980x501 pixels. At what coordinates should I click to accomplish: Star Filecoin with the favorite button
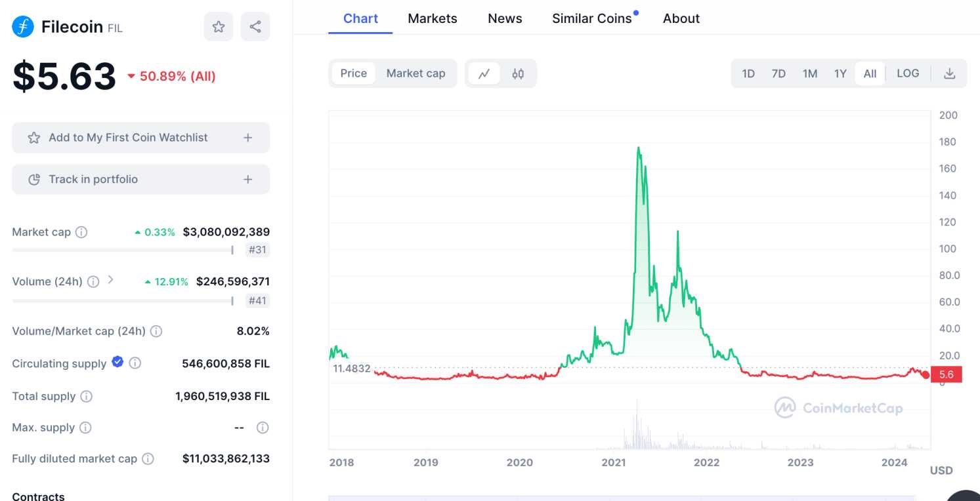tap(219, 27)
